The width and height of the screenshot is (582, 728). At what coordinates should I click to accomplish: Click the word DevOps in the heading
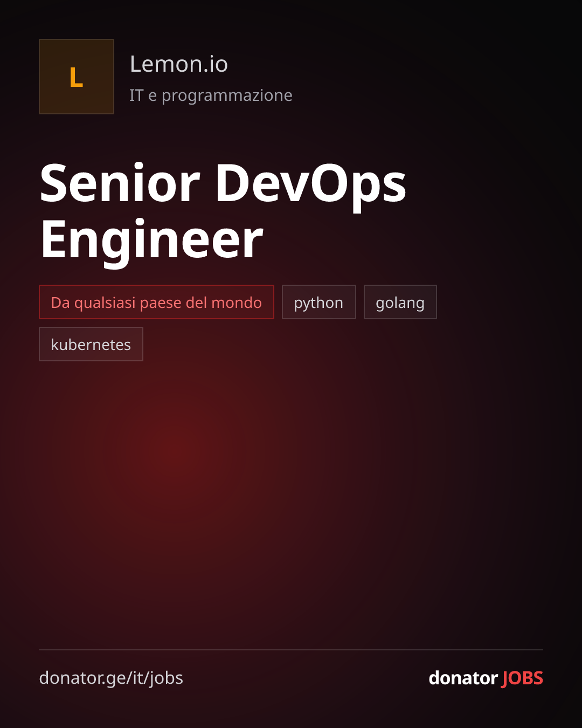(310, 184)
